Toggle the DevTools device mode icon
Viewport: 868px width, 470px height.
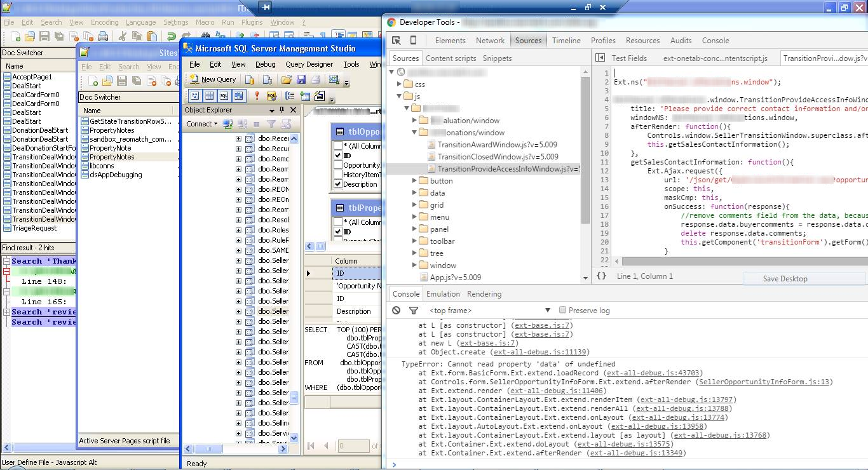click(413, 40)
